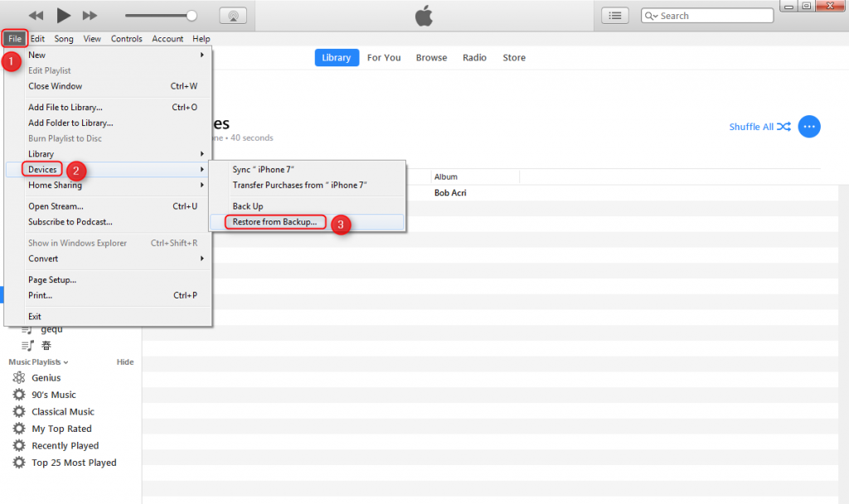Click the Play button
This screenshot has width=849, height=504.
[x=63, y=15]
